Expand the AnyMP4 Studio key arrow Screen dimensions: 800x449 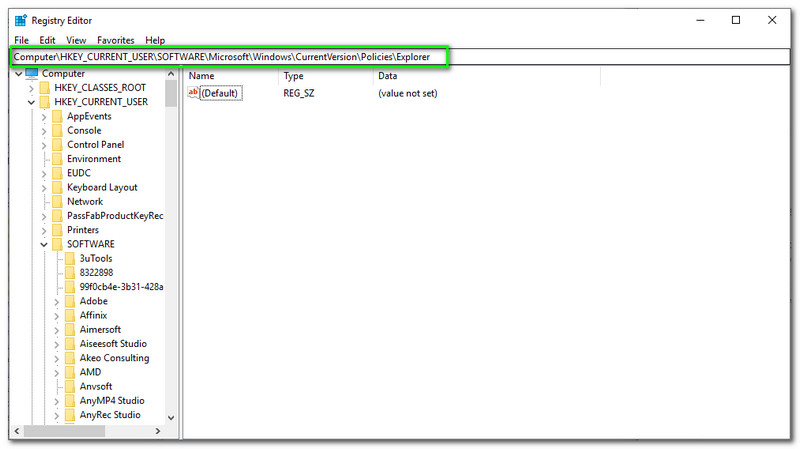pos(57,402)
